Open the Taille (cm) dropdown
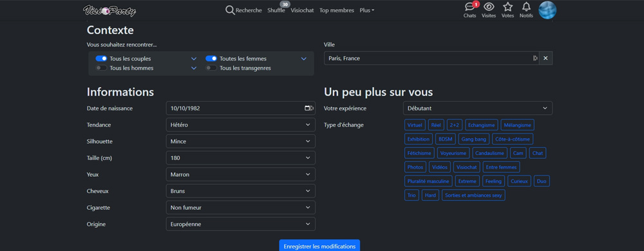This screenshot has height=251, width=644. (x=241, y=158)
